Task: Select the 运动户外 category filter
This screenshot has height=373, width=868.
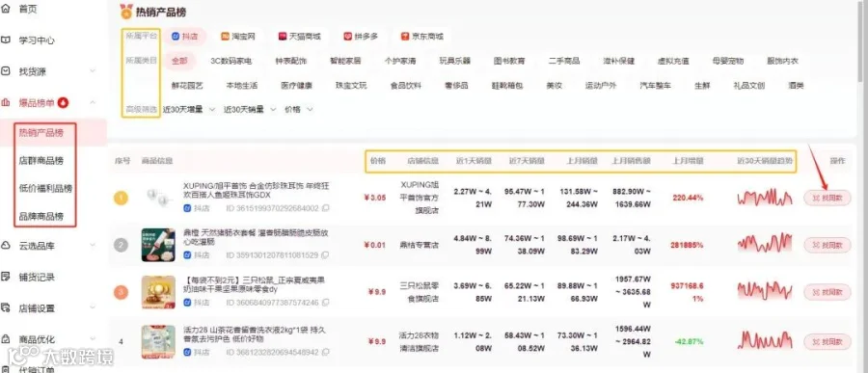Action: click(601, 86)
